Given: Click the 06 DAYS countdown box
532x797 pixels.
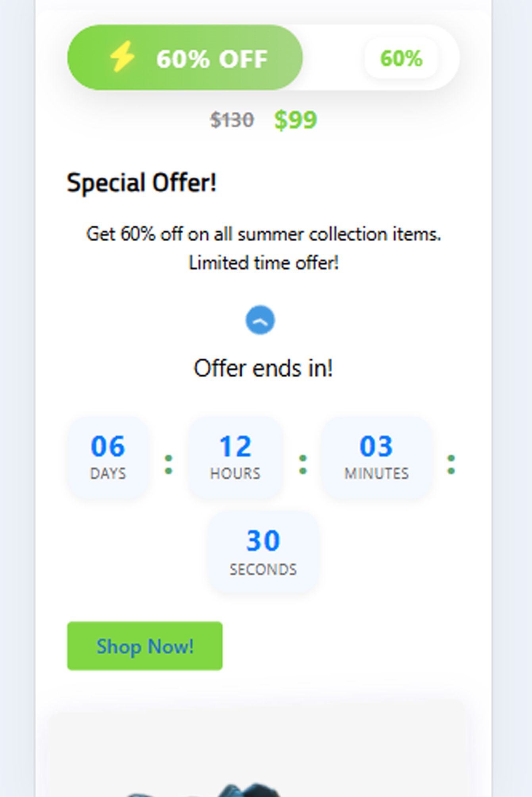Looking at the screenshot, I should pos(108,457).
